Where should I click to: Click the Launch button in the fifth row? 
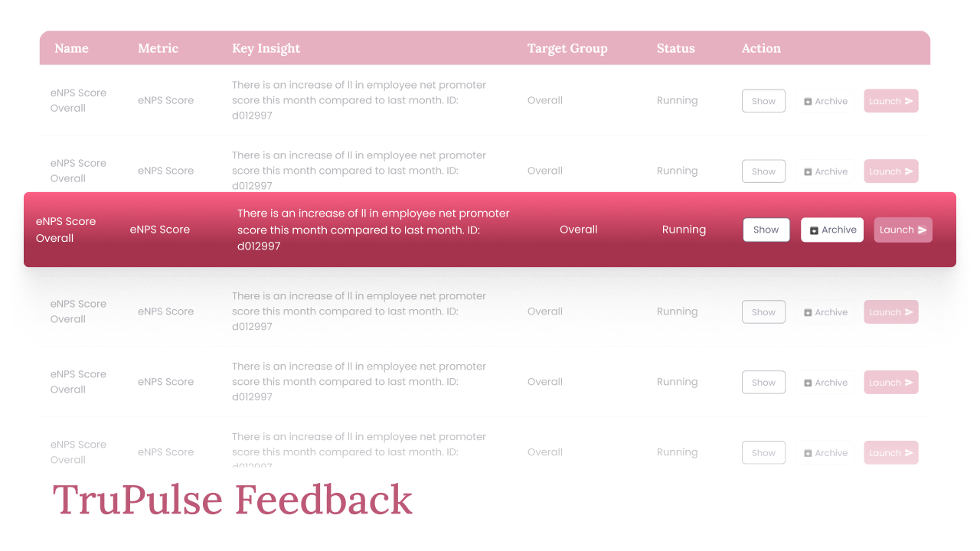pos(891,383)
